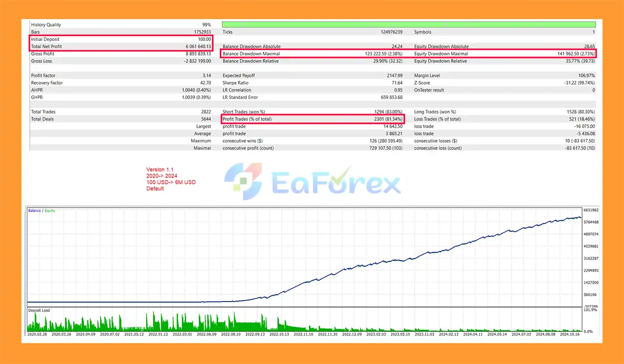624x364 pixels.
Task: Click the 2020.02.28 date on the axis
Action: pyautogui.click(x=38, y=335)
